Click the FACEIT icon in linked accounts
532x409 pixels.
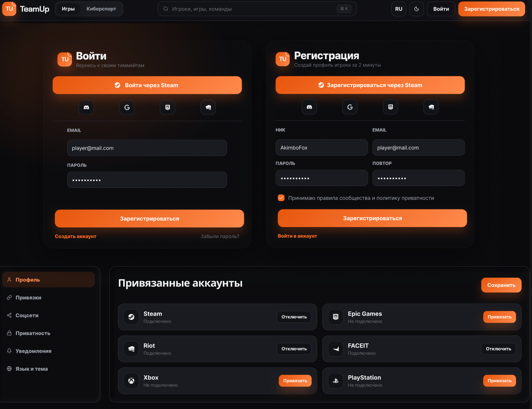point(336,349)
